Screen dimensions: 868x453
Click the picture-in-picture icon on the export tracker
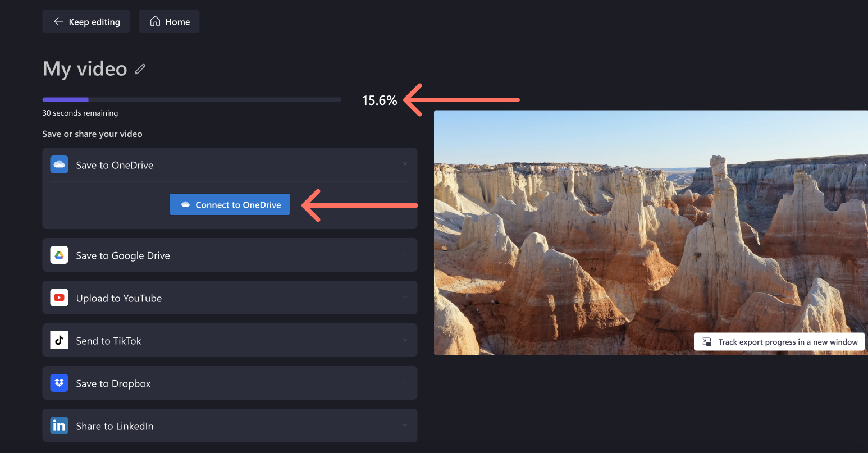[706, 341]
